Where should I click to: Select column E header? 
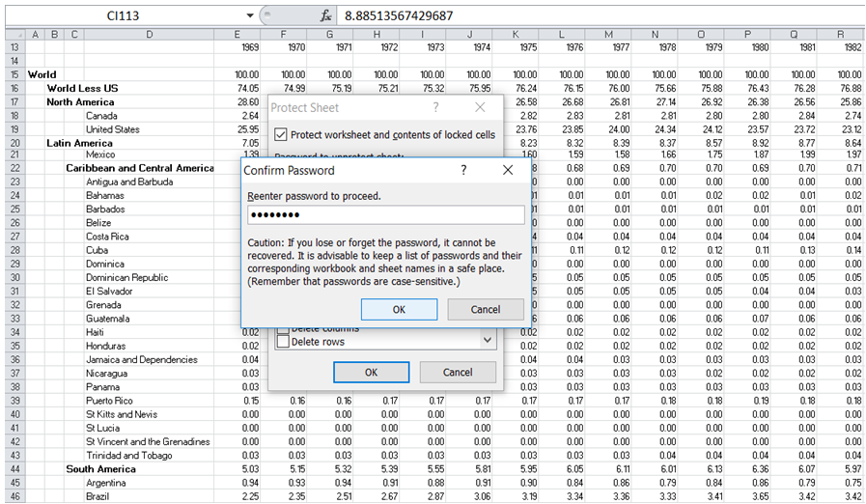pos(237,34)
